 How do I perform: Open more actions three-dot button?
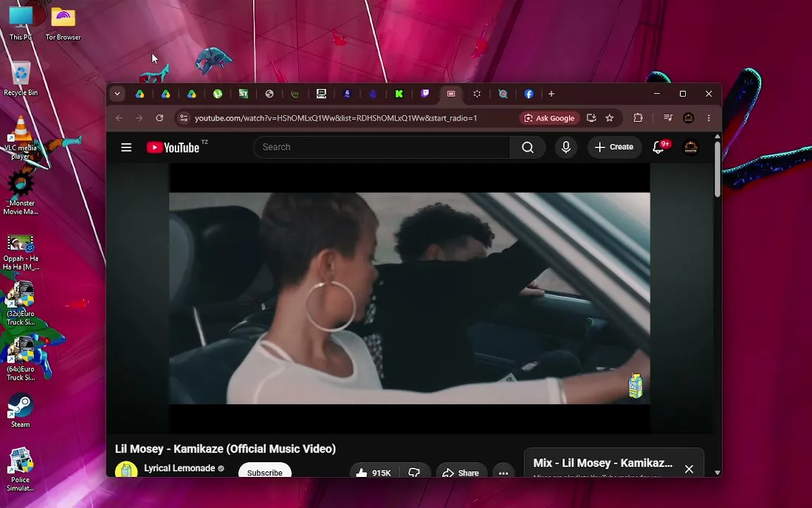tap(503, 471)
